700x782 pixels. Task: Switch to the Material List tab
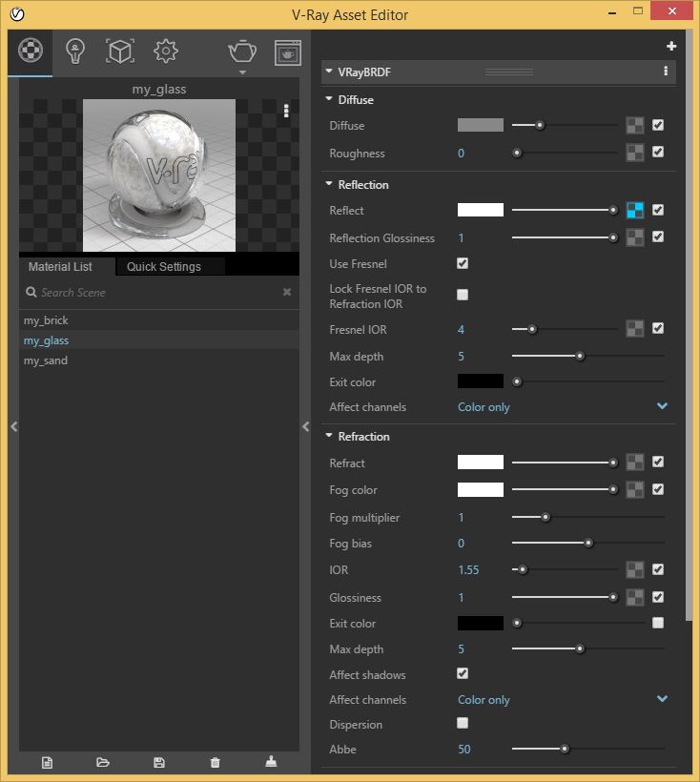click(67, 266)
